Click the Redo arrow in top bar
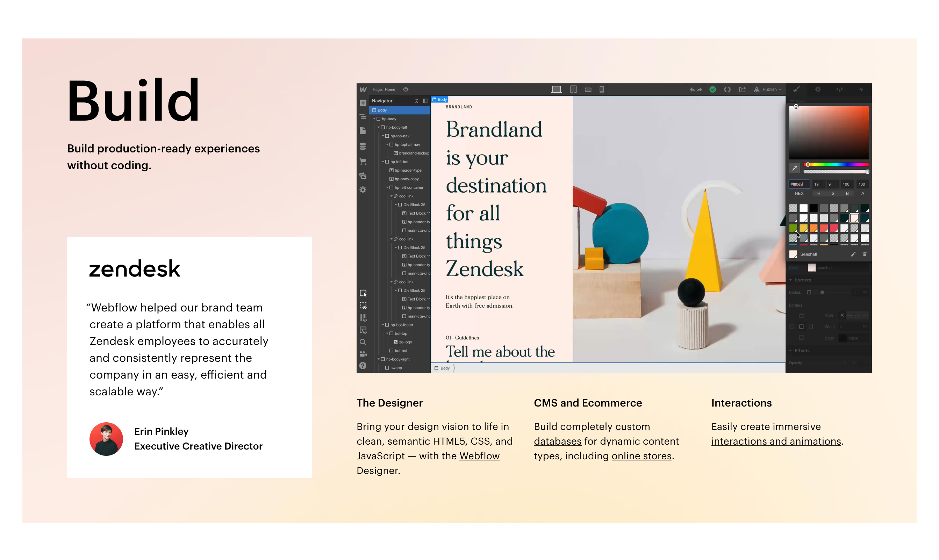 [699, 89]
